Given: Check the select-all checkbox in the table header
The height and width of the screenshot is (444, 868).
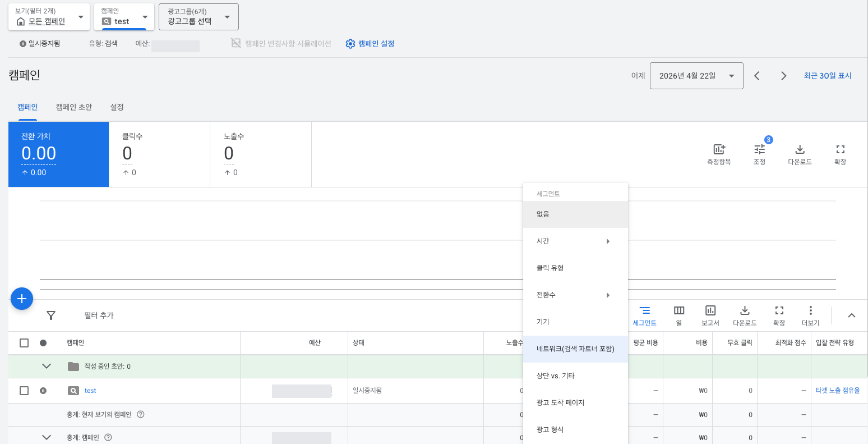Looking at the screenshot, I should (24, 342).
